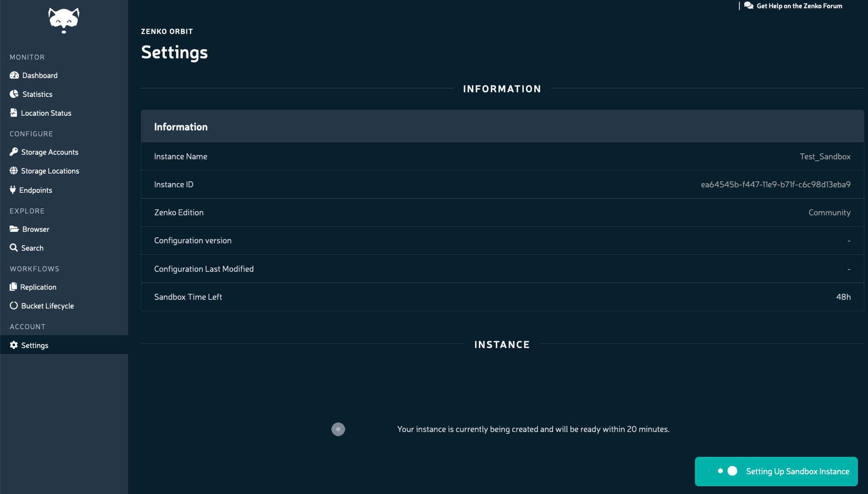Click the instance creation loading spinner
The width and height of the screenshot is (868, 494).
[x=338, y=429]
